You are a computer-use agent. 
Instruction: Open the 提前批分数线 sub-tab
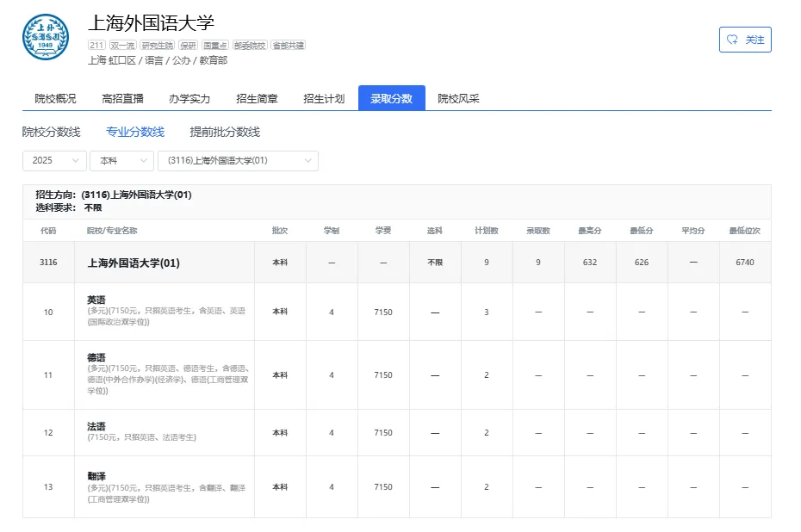tap(225, 133)
